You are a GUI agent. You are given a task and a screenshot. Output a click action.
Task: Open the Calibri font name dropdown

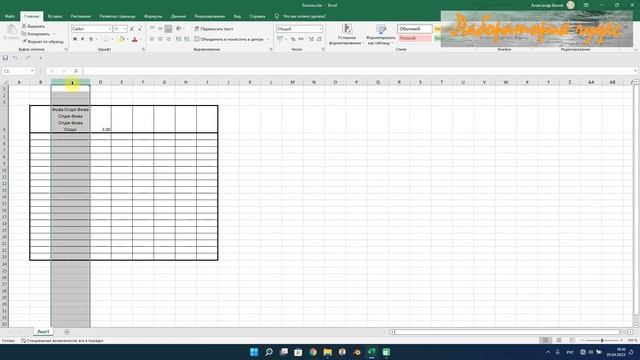coord(109,29)
